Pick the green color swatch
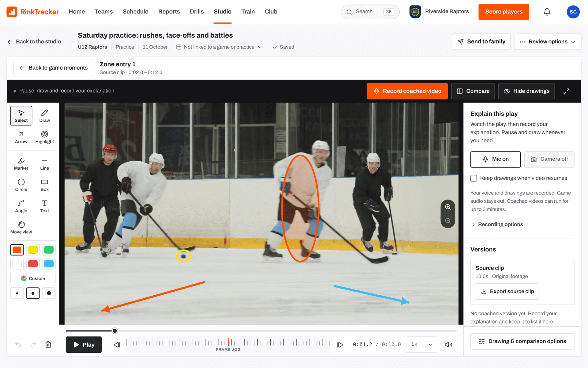This screenshot has width=588, height=368. tap(49, 250)
